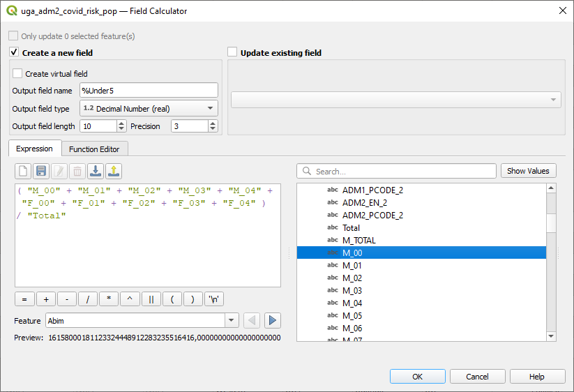The height and width of the screenshot is (392, 574).
Task: Insert the new line '\n' operator
Action: click(215, 299)
